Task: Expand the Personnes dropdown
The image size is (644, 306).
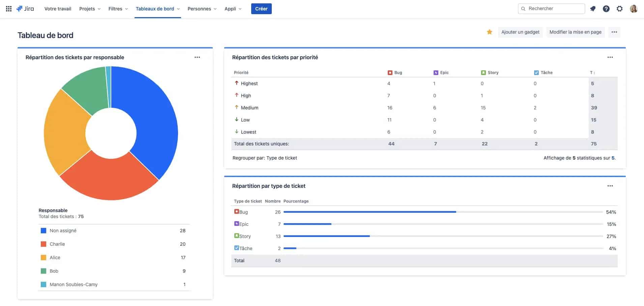Action: 202,9
